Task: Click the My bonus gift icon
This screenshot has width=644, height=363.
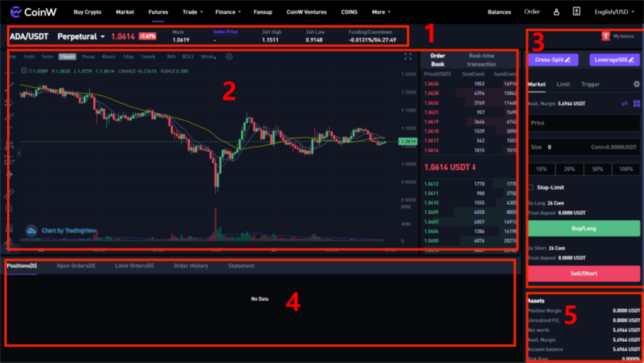Action: pyautogui.click(x=606, y=36)
